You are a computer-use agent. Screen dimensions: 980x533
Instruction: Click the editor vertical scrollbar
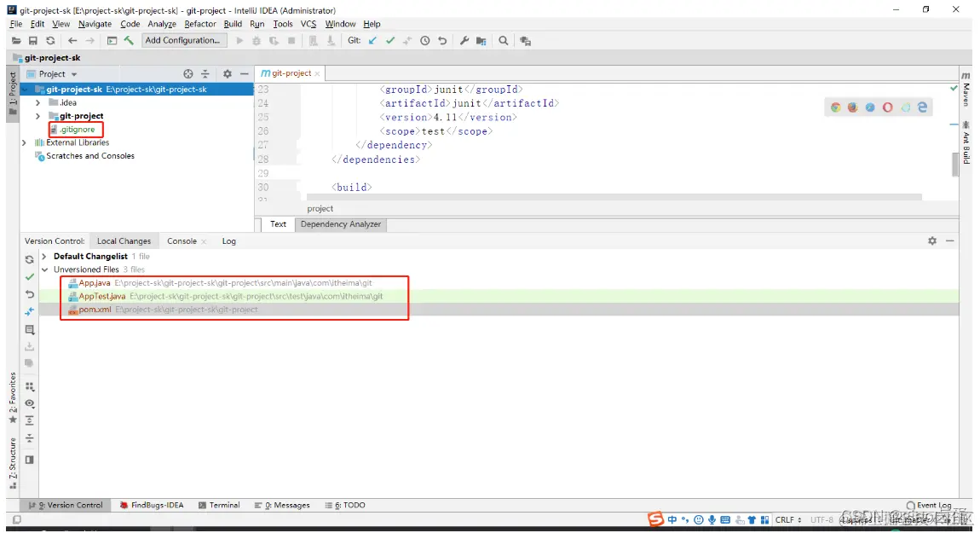955,164
